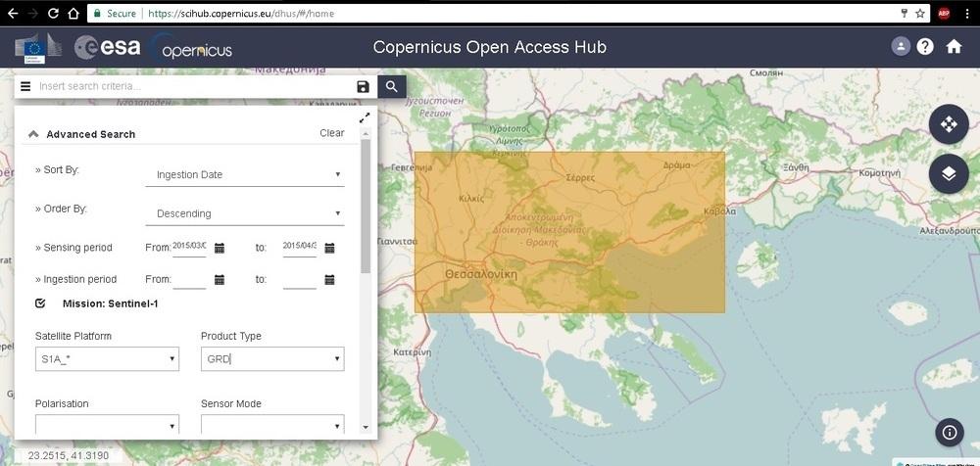Collapse Advanced Search with the chevron icon
Image resolution: width=980 pixels, height=466 pixels.
pos(33,134)
